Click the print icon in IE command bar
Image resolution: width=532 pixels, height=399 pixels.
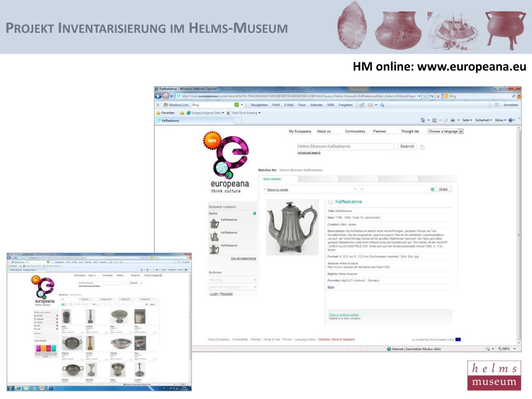pos(453,120)
